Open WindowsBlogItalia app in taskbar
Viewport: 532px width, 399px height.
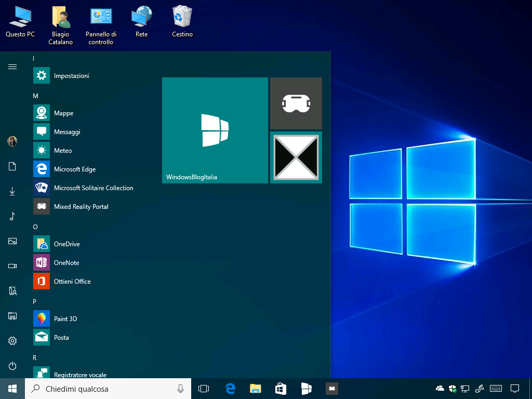(x=306, y=389)
